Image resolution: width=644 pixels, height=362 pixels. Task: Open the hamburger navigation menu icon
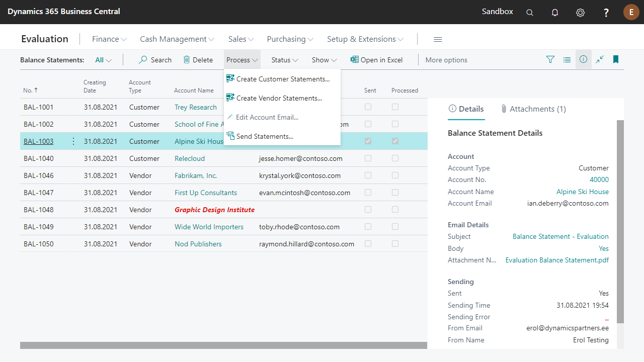coord(438,39)
